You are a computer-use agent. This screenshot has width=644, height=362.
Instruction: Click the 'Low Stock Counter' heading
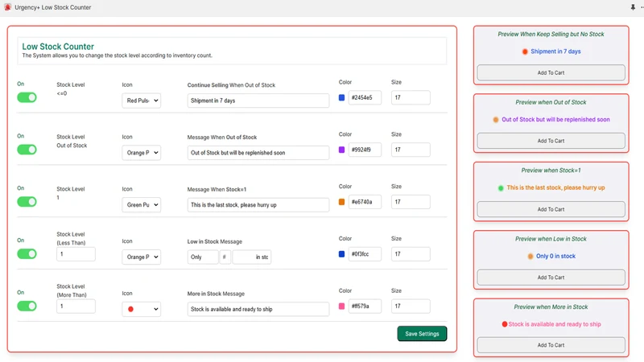[x=58, y=47]
